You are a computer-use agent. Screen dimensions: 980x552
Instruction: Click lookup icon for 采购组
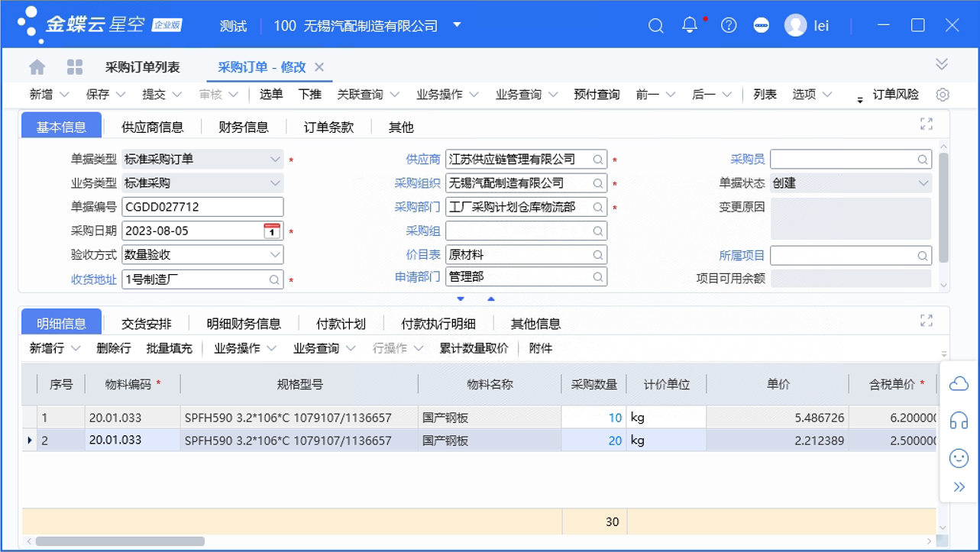(598, 231)
